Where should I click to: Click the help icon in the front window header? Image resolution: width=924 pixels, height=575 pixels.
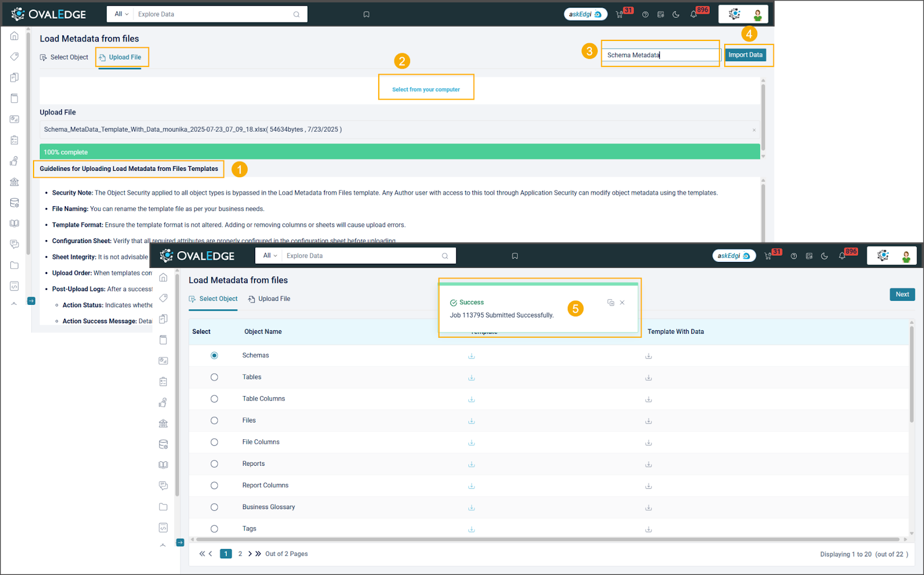coord(793,256)
